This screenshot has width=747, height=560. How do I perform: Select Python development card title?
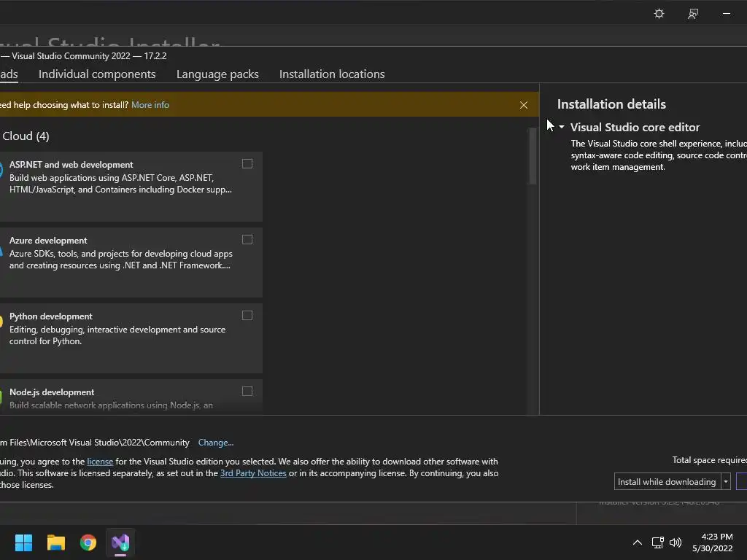point(51,316)
